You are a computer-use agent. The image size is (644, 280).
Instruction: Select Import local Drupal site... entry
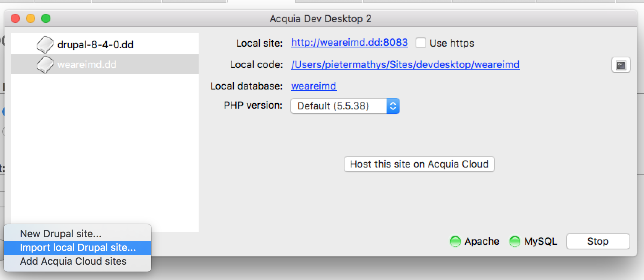78,247
